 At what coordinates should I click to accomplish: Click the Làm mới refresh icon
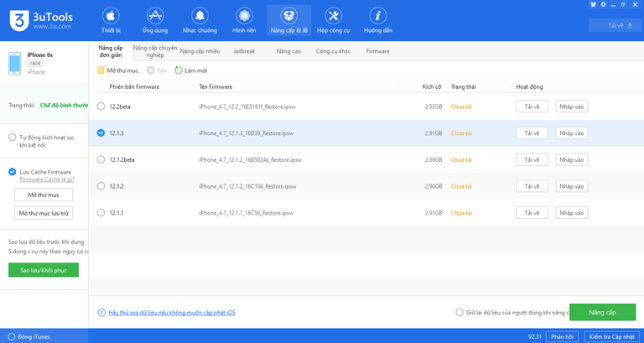tap(179, 70)
